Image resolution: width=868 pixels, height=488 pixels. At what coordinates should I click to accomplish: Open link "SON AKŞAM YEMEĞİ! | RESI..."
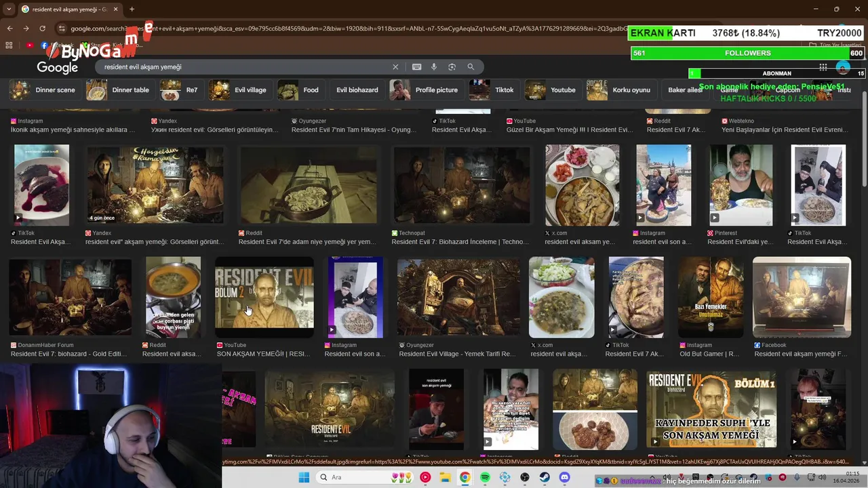264,354
